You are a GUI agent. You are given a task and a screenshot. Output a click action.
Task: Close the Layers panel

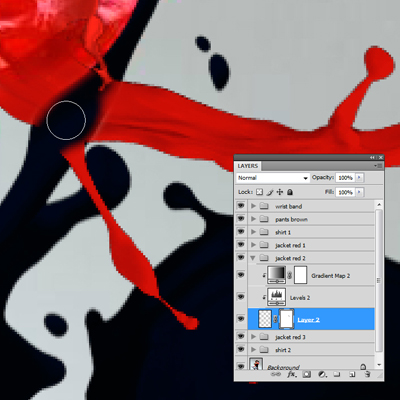[x=380, y=157]
